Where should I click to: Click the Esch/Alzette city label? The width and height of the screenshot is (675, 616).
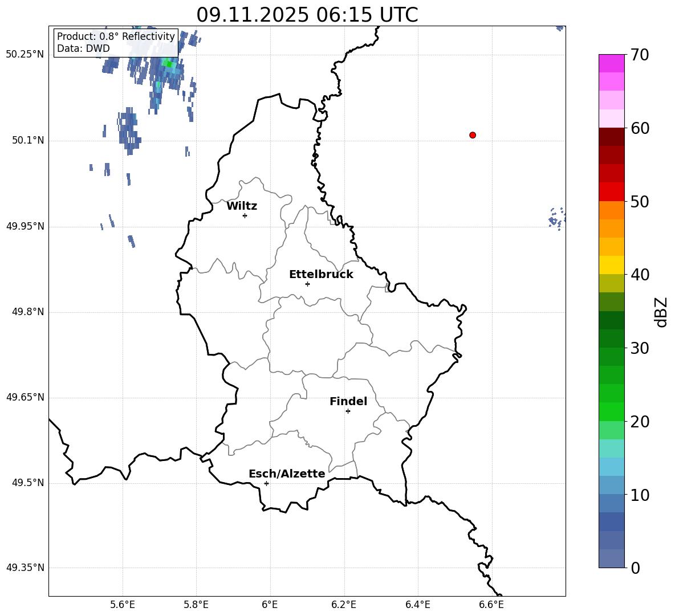287,474
